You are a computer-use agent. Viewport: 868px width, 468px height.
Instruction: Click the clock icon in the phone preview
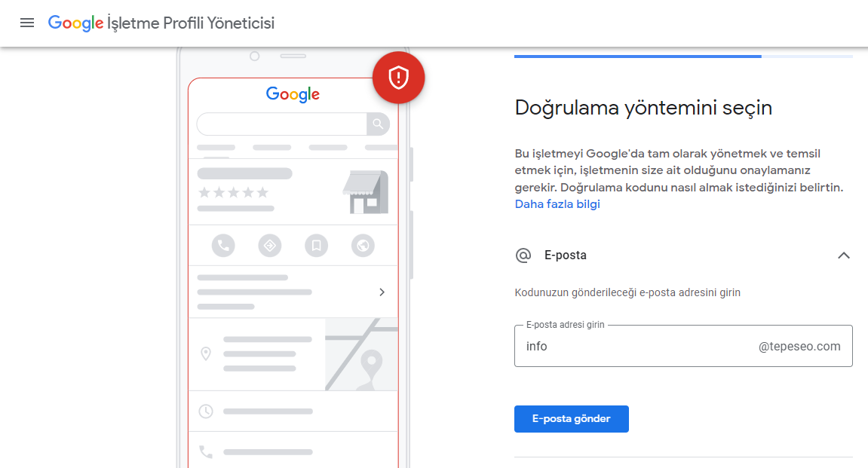coord(205,411)
